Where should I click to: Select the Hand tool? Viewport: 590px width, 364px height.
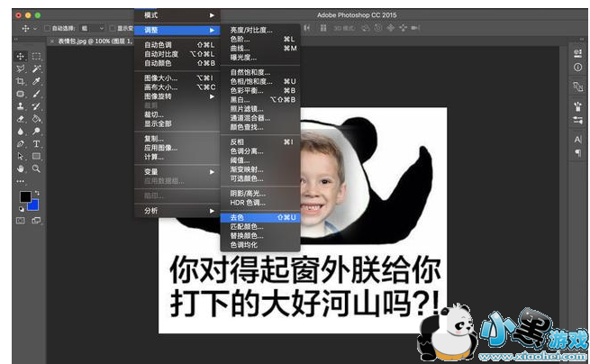(21, 168)
